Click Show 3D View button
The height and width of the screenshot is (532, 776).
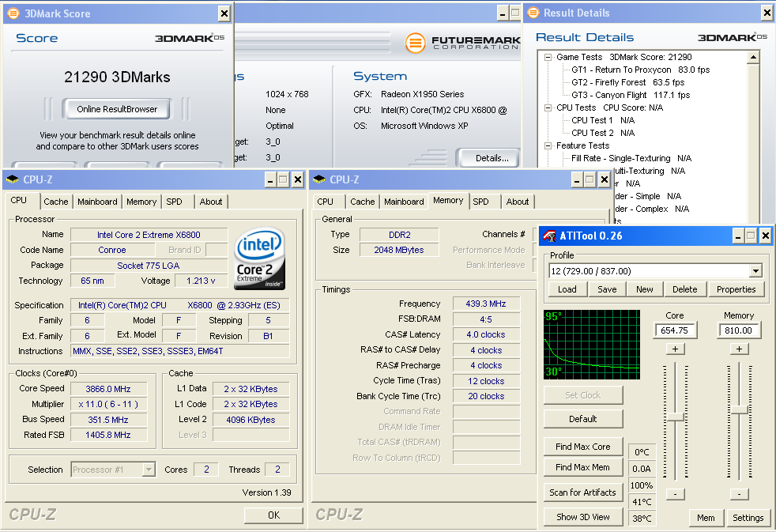(x=583, y=517)
